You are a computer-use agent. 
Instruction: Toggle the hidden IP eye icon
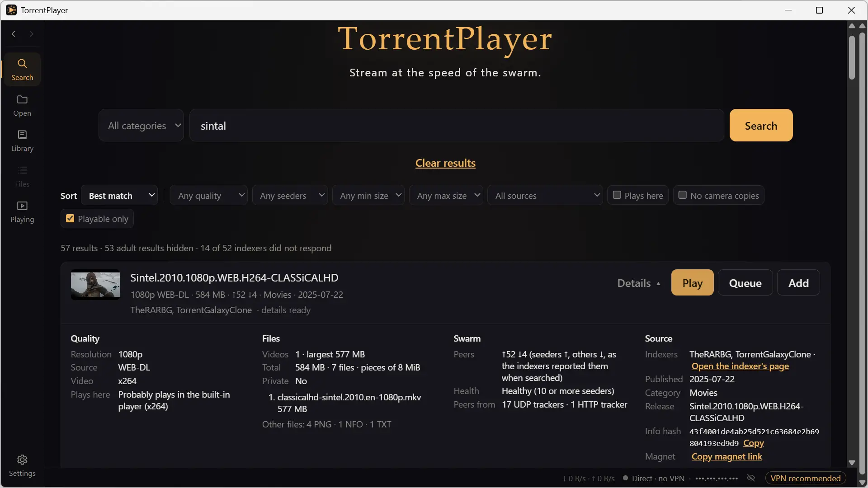(x=751, y=478)
